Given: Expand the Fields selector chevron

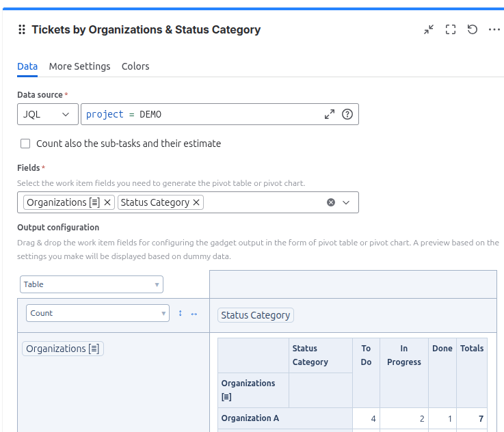Looking at the screenshot, I should click(346, 202).
